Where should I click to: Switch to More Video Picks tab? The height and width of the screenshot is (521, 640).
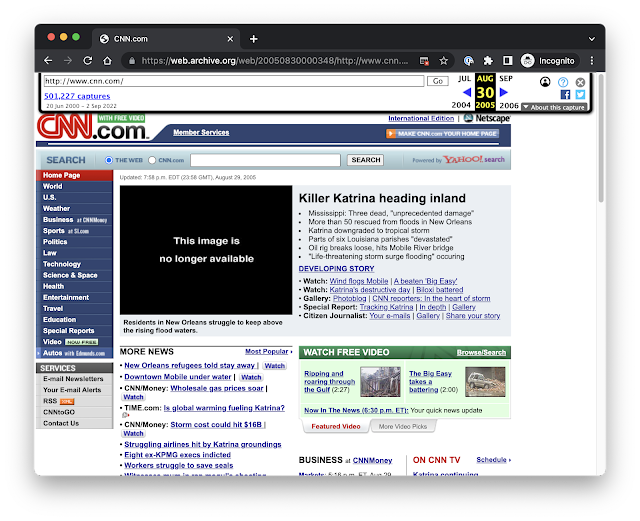pos(402,426)
